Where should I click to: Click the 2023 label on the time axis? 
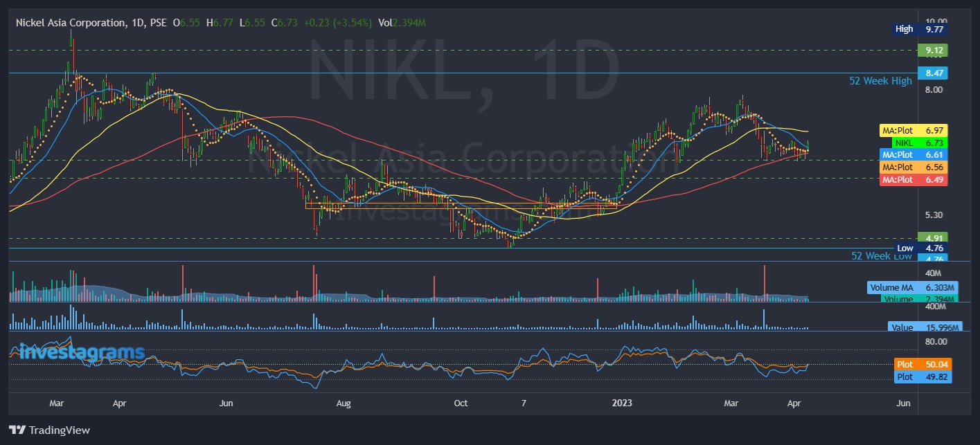tap(621, 403)
